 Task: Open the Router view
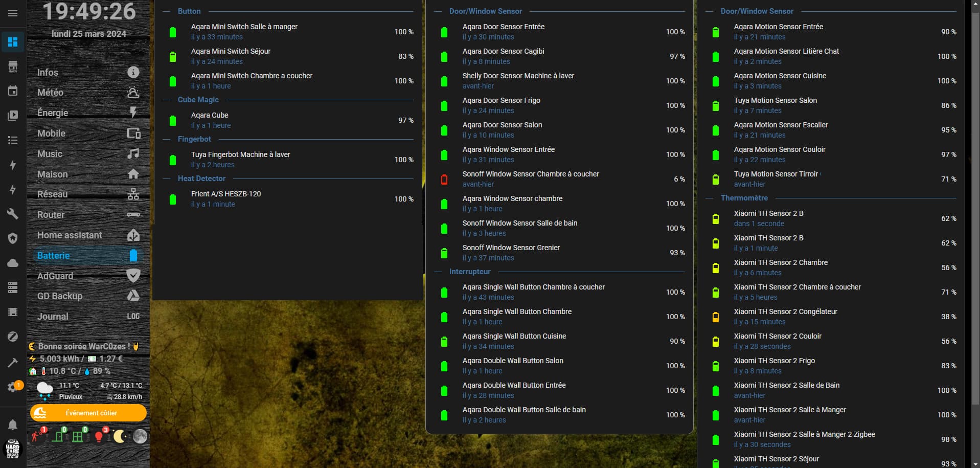point(88,215)
